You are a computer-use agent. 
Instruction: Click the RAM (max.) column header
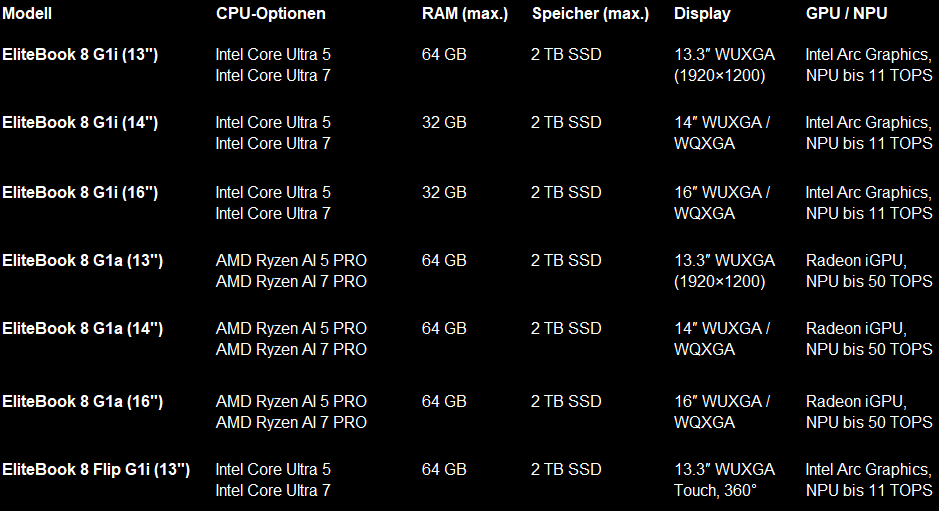(465, 14)
